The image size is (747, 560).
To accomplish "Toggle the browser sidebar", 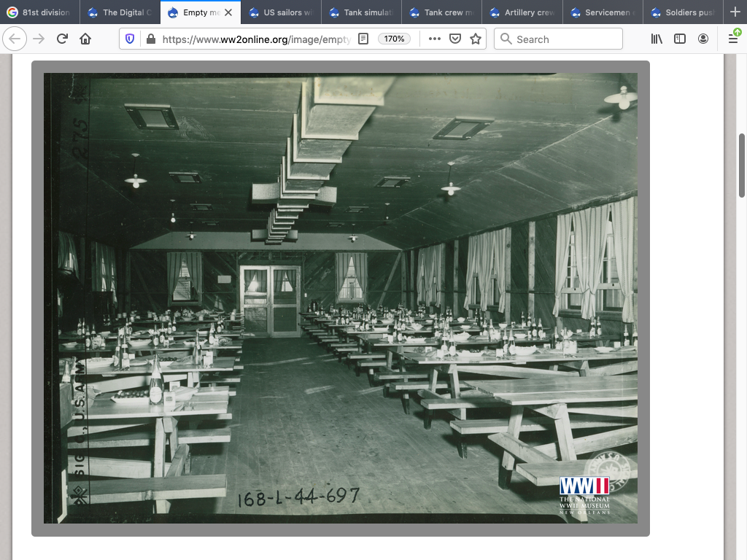I will (x=680, y=39).
